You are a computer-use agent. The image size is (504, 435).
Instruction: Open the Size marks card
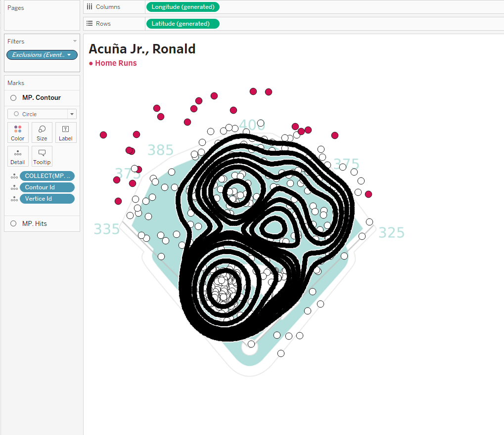point(42,132)
